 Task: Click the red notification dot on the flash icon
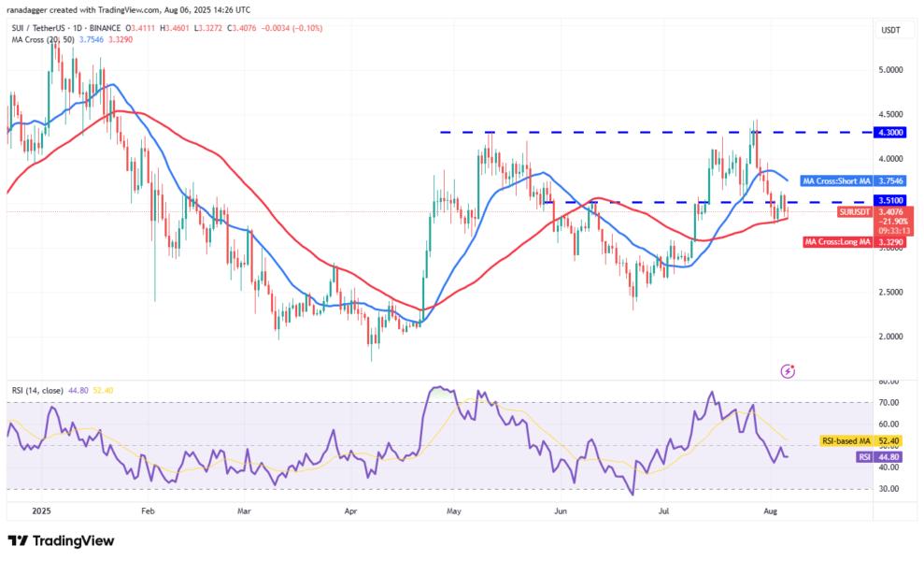[793, 365]
